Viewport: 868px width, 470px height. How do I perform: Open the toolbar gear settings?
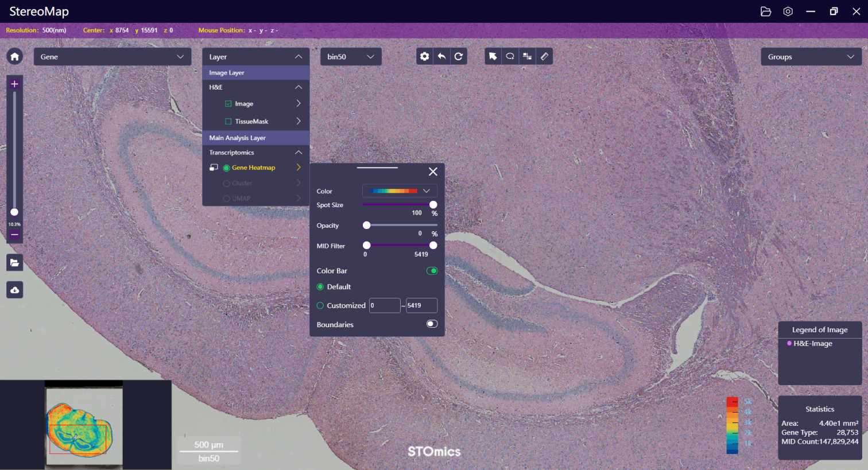[424, 56]
